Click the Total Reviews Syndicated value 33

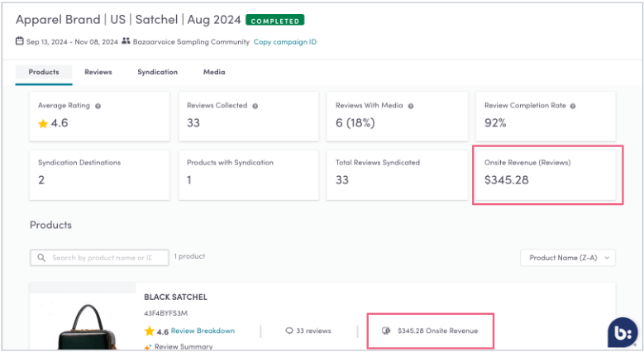point(342,180)
